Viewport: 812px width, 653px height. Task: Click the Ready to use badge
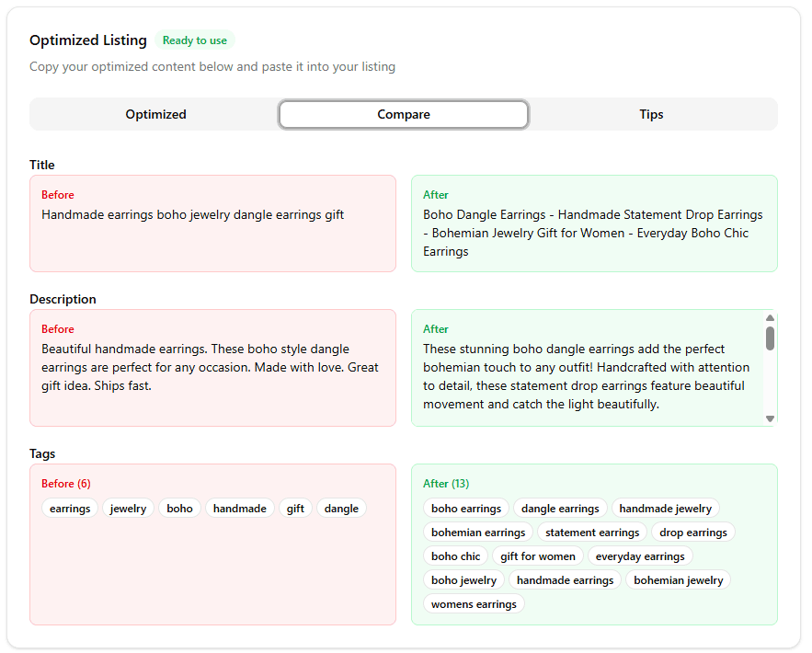[194, 40]
